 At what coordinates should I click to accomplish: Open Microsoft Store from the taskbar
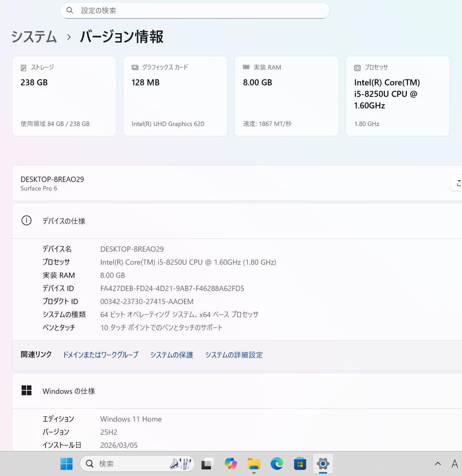[300, 464]
